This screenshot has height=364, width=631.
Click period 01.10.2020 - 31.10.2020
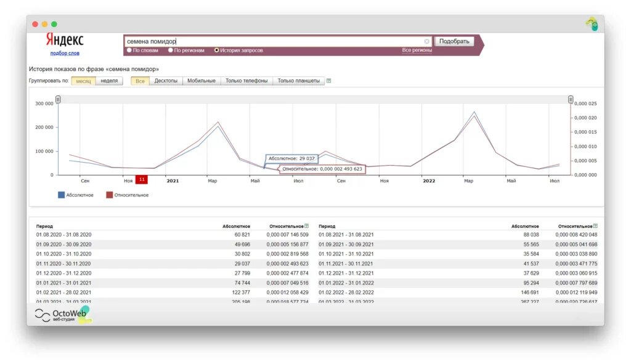click(63, 254)
